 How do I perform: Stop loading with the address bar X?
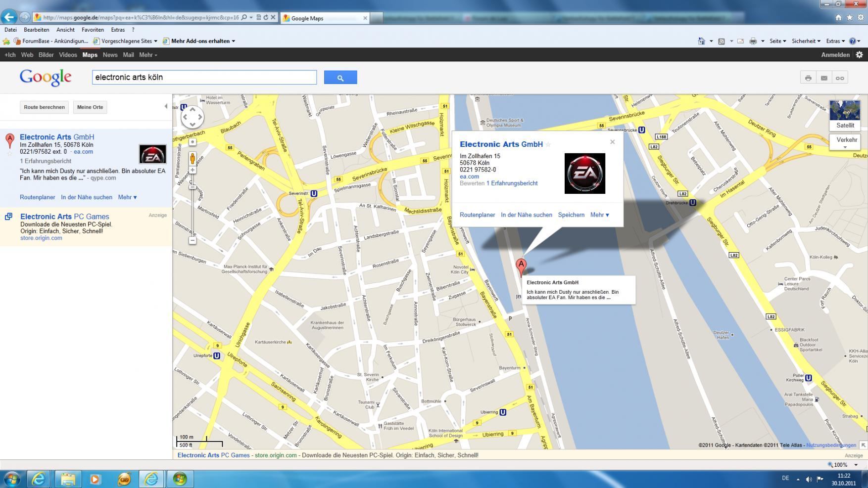273,17
